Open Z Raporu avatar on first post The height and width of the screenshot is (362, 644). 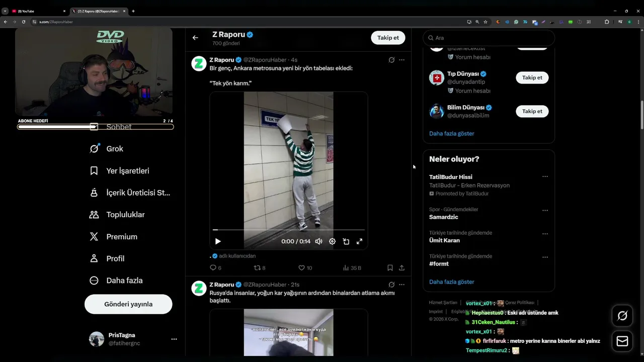click(199, 63)
